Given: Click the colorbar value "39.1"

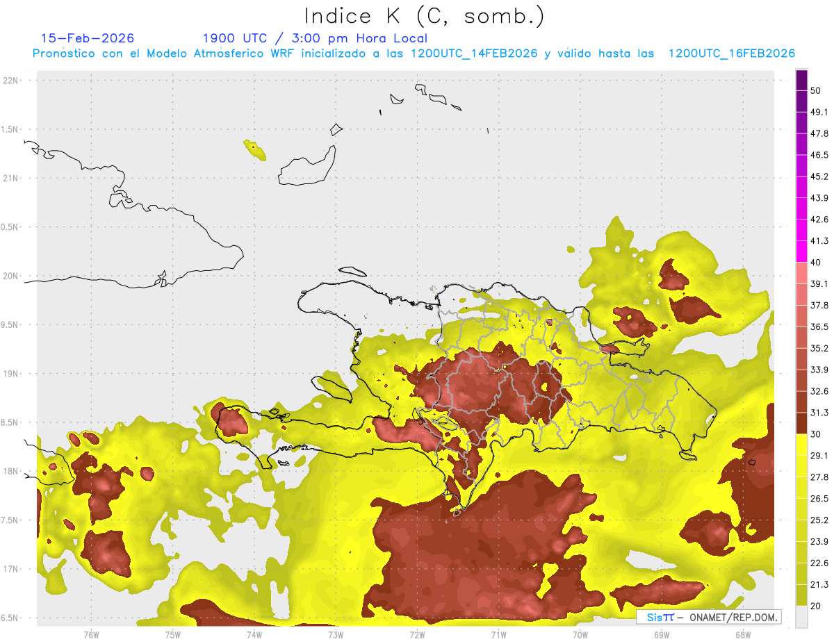Looking at the screenshot, I should point(819,284).
